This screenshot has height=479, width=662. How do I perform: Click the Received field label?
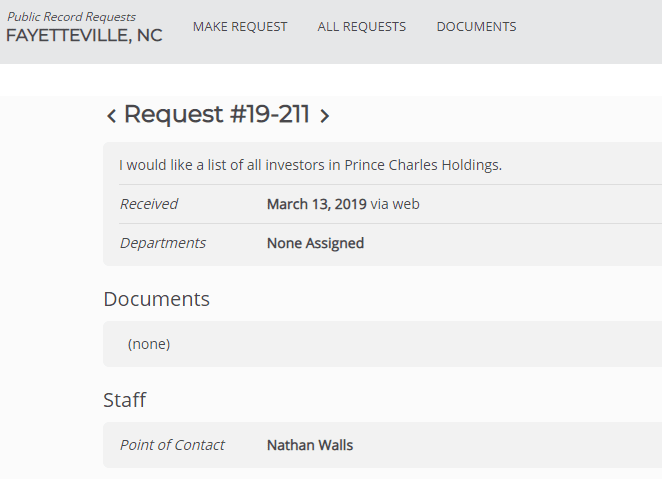pyautogui.click(x=149, y=204)
